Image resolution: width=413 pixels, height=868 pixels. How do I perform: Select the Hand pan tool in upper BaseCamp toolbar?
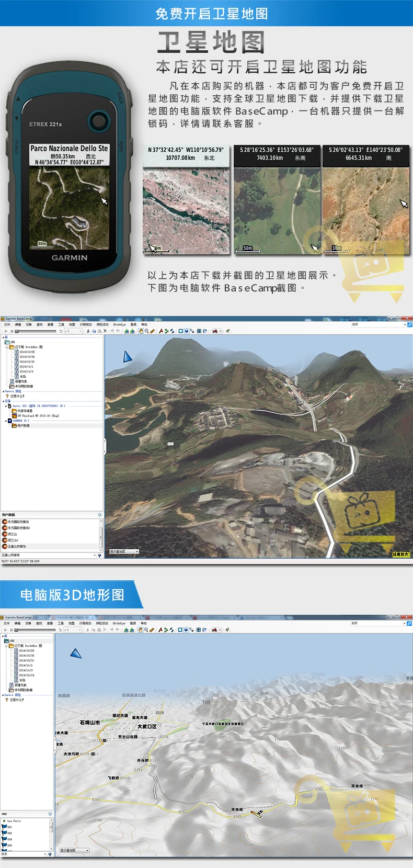(141, 331)
